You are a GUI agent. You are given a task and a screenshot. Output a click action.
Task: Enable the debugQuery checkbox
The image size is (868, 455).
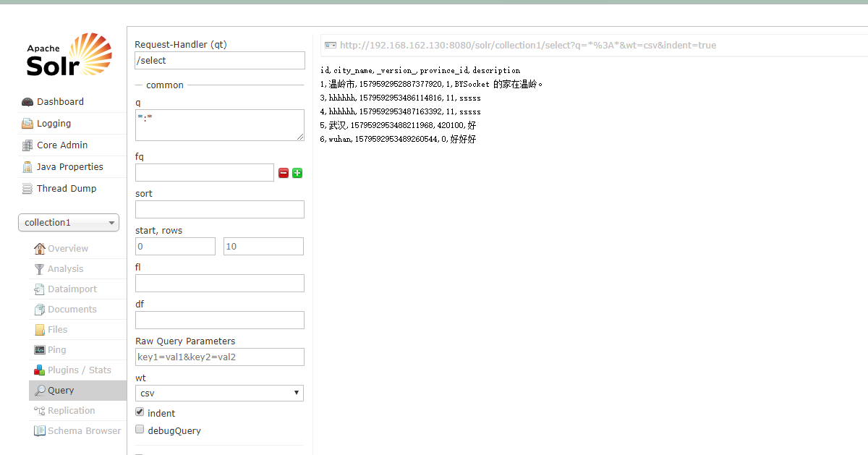140,429
